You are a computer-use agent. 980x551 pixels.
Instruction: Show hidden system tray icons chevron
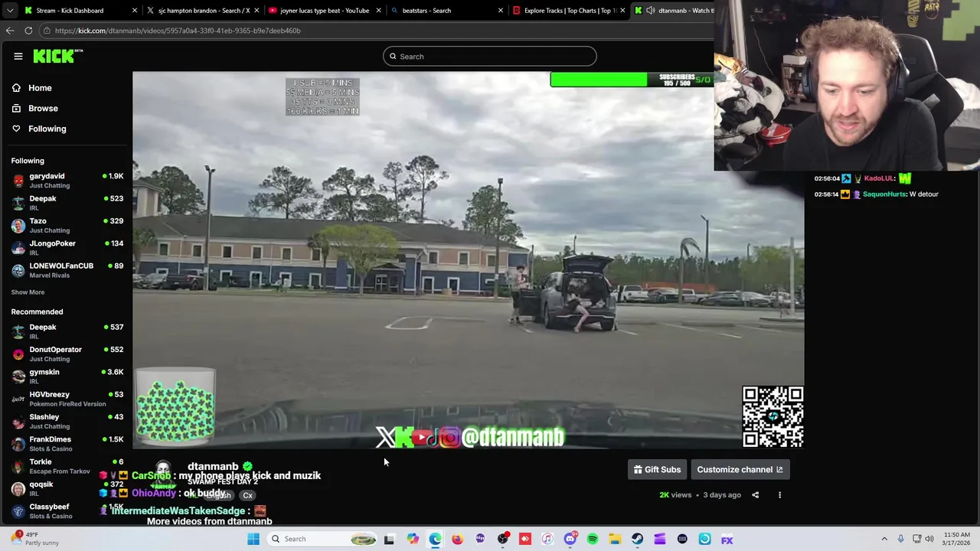pyautogui.click(x=884, y=540)
